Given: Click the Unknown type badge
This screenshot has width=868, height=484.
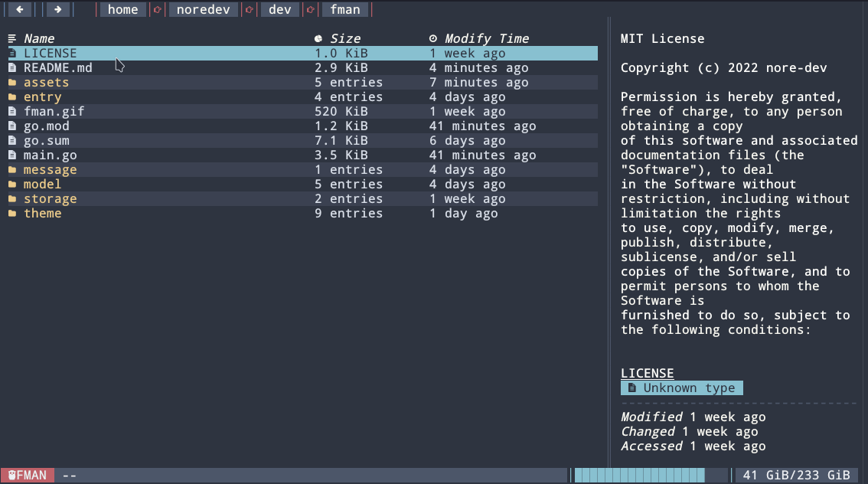Looking at the screenshot, I should tap(682, 388).
